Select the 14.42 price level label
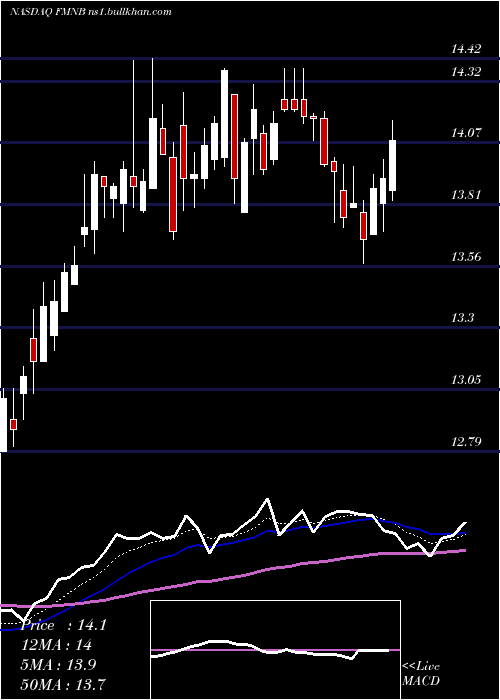This screenshot has height=700, width=500. pos(466,49)
